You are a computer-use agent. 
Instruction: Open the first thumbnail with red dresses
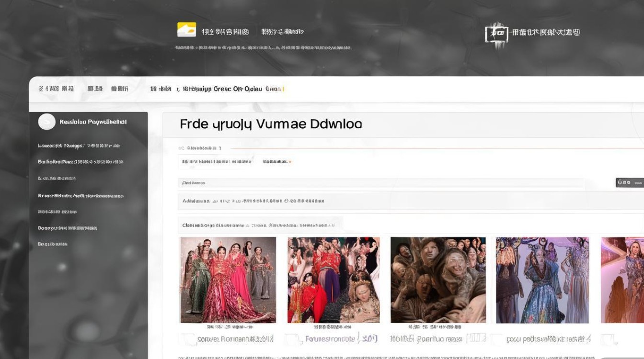pos(228,280)
